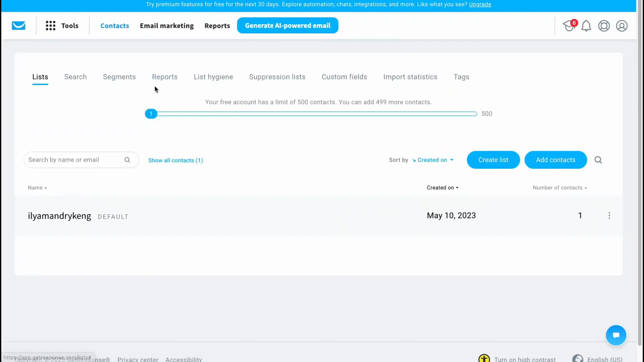Image resolution: width=644 pixels, height=362 pixels.
Task: Open the user account profile icon
Action: (x=622, y=25)
